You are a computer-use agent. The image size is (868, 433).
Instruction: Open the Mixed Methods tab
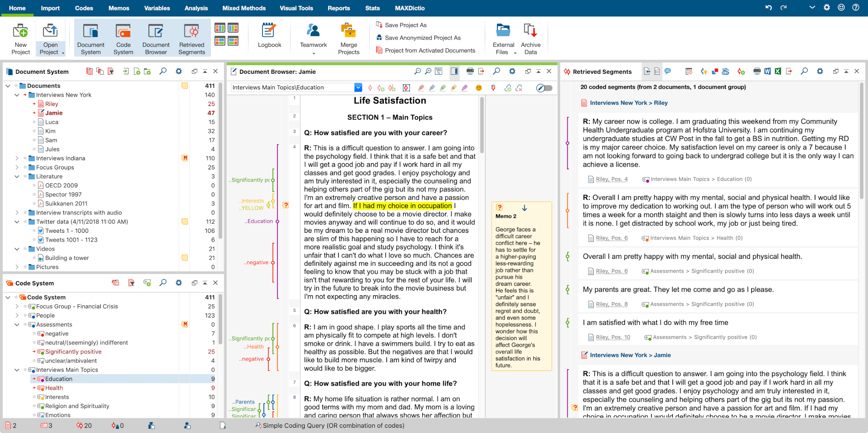[244, 8]
